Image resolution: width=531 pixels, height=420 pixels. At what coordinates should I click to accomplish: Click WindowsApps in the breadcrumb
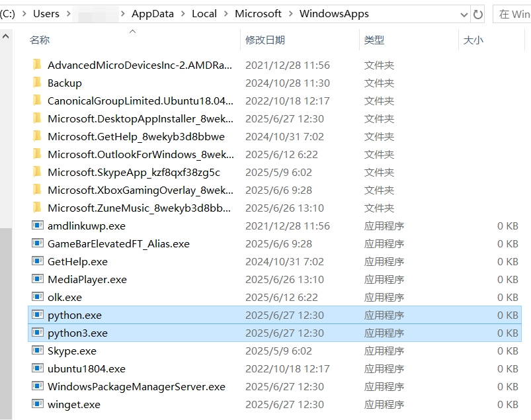[334, 14]
